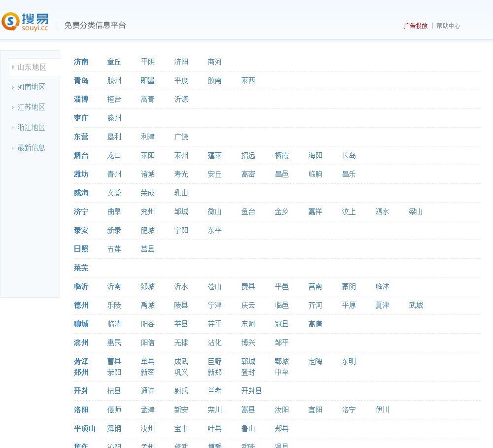
Task: Click the souyi.cc site logo
Action: pos(25,22)
